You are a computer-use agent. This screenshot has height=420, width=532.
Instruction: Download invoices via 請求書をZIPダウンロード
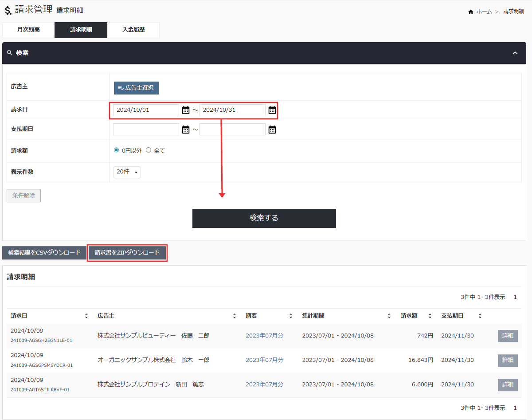coord(127,253)
